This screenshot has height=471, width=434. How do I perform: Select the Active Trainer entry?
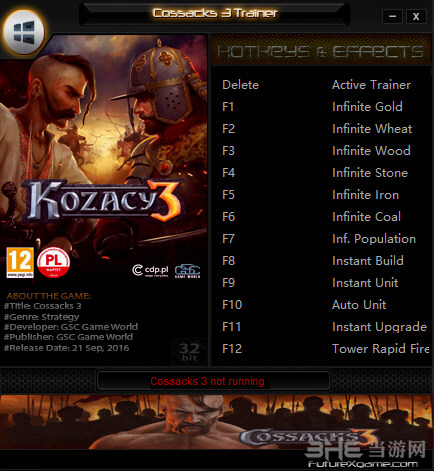click(371, 85)
